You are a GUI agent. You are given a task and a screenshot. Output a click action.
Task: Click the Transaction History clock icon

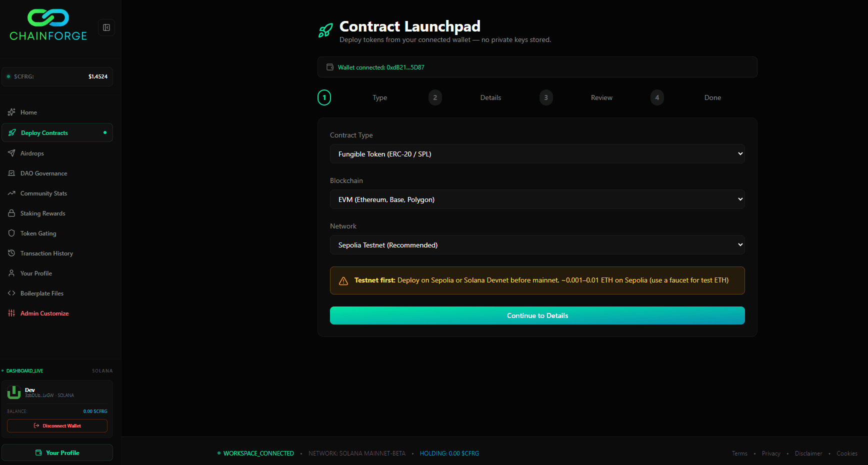tap(11, 253)
